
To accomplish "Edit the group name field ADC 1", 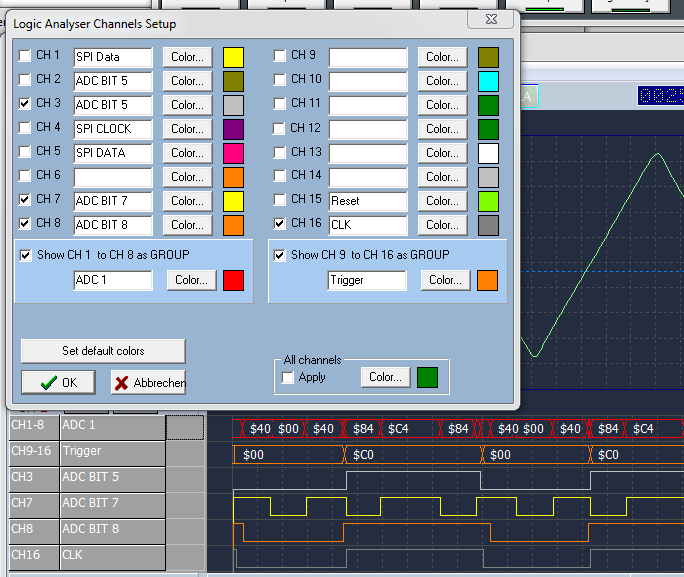I will tap(113, 280).
